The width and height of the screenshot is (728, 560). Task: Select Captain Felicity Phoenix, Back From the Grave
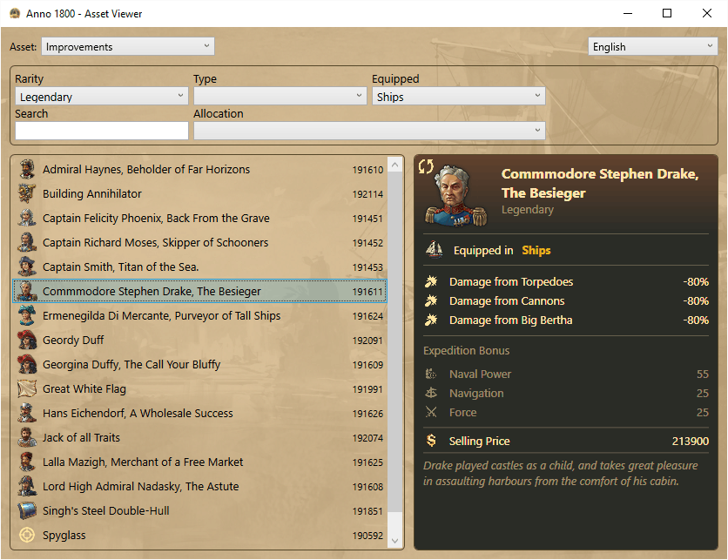click(199, 218)
